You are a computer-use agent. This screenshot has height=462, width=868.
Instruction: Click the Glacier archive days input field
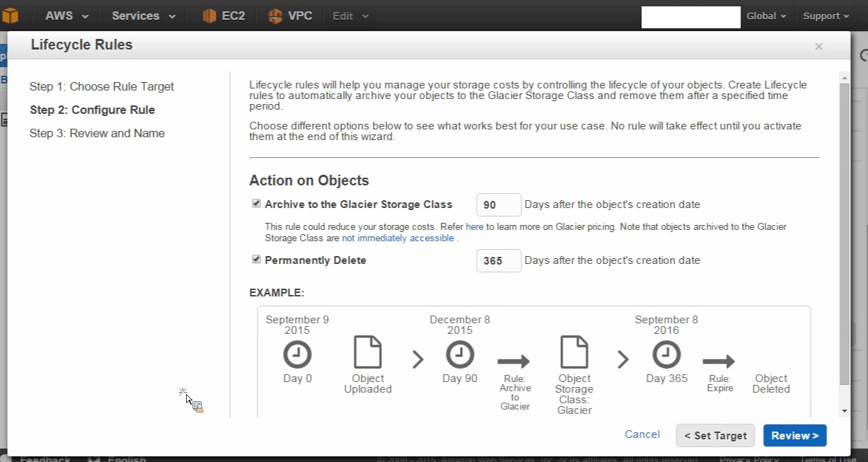pyautogui.click(x=499, y=204)
